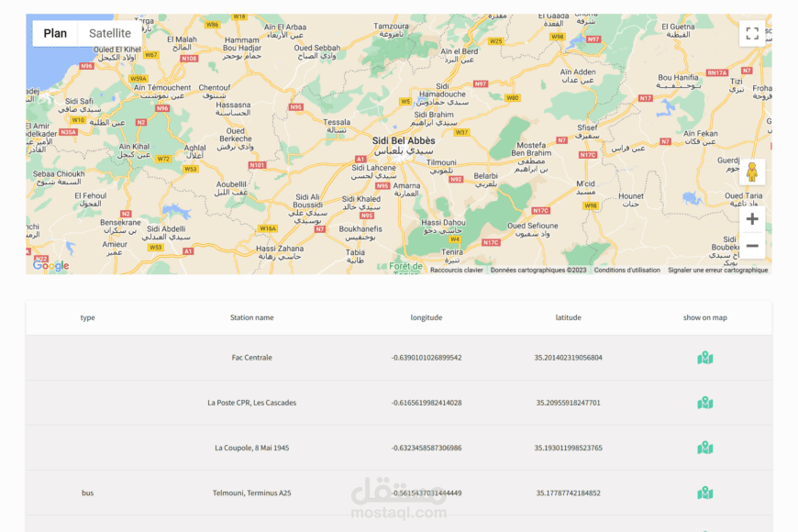Image resolution: width=798 pixels, height=532 pixels.
Task: Click latitude 35.17787742184852
Action: [x=568, y=493]
